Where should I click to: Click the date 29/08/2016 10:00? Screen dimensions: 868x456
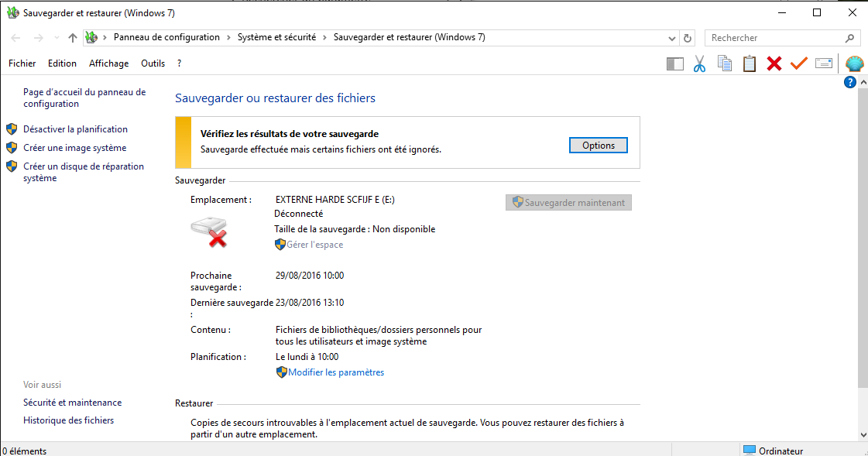310,276
